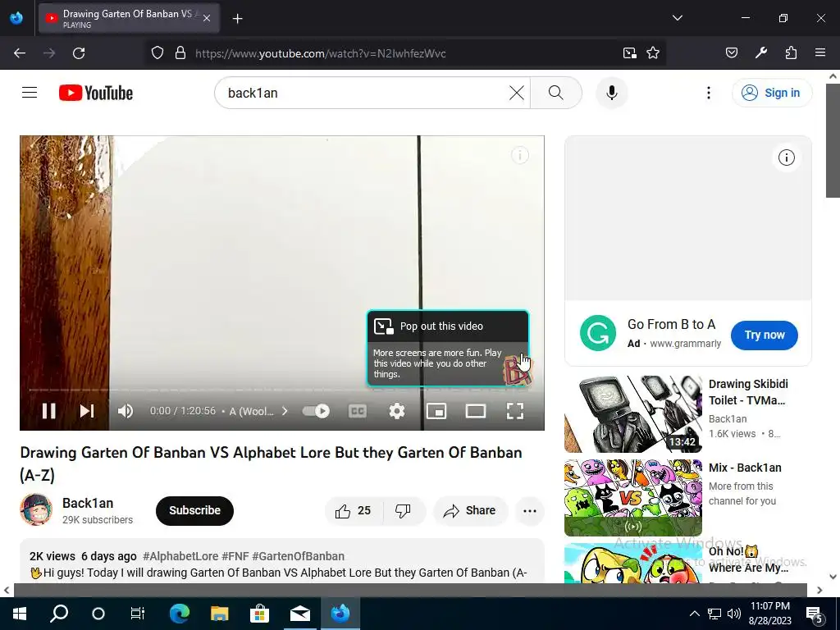Go back in browser history
The image size is (840, 630).
tap(20, 53)
